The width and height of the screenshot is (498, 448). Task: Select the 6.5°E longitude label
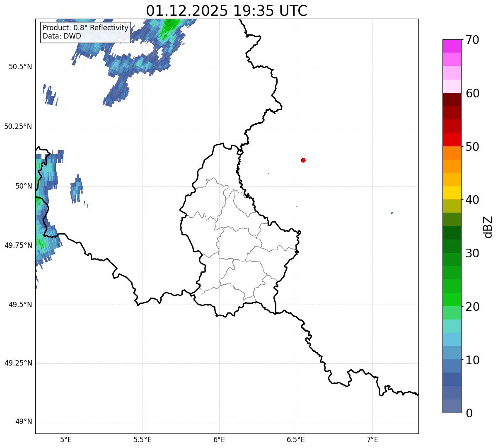click(296, 439)
